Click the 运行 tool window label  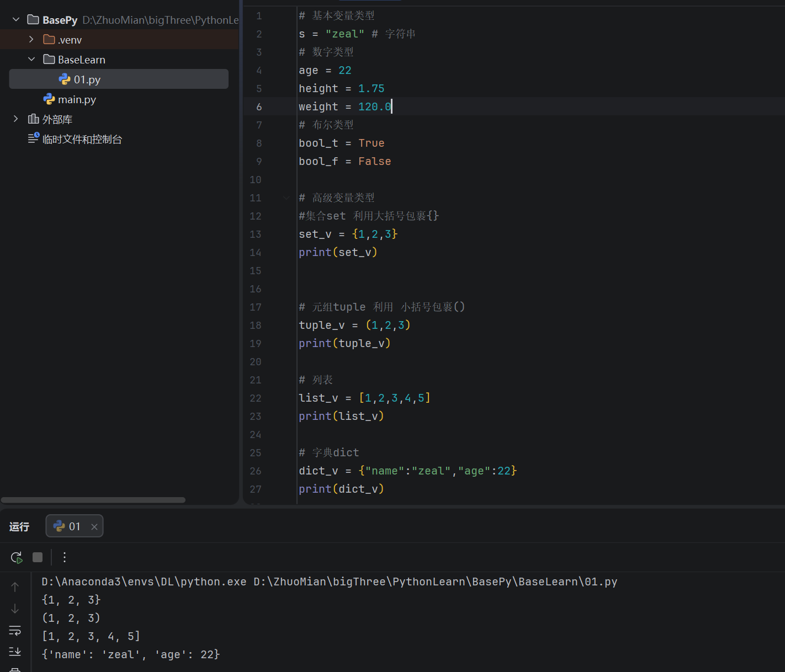click(19, 527)
